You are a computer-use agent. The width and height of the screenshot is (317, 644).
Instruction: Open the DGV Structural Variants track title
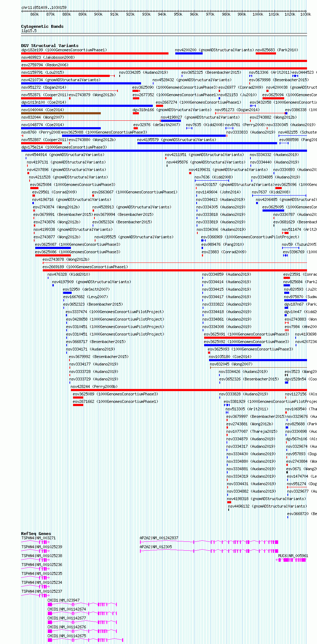pos(50,46)
